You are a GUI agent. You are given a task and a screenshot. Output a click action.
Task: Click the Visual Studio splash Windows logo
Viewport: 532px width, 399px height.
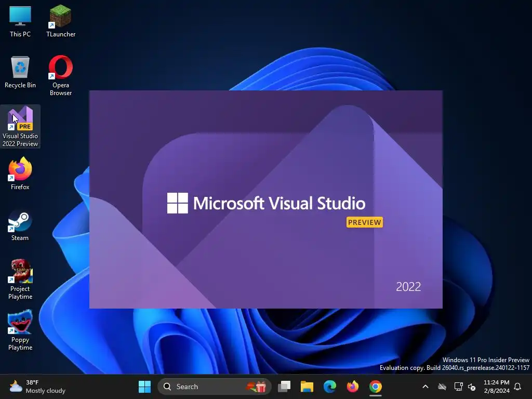[178, 203]
